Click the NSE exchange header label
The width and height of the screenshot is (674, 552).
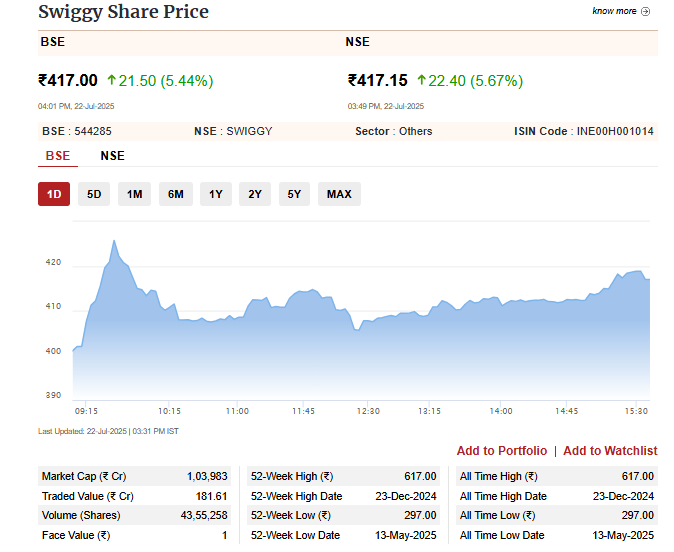(x=358, y=42)
